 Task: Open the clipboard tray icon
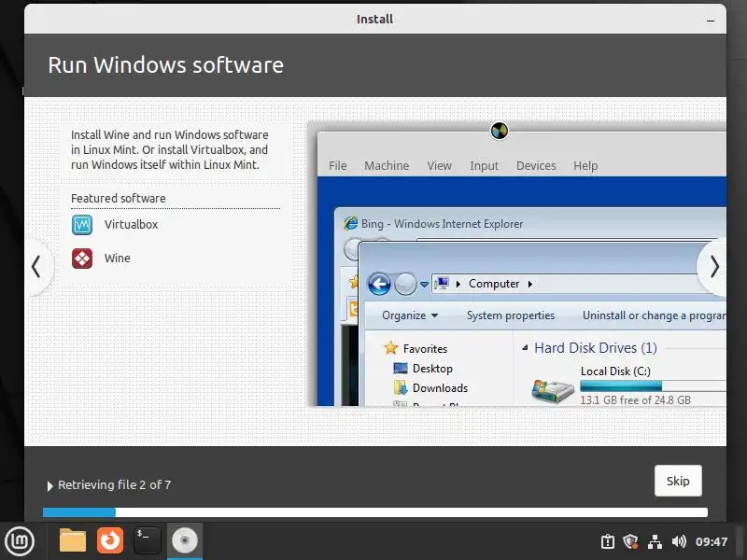click(608, 542)
